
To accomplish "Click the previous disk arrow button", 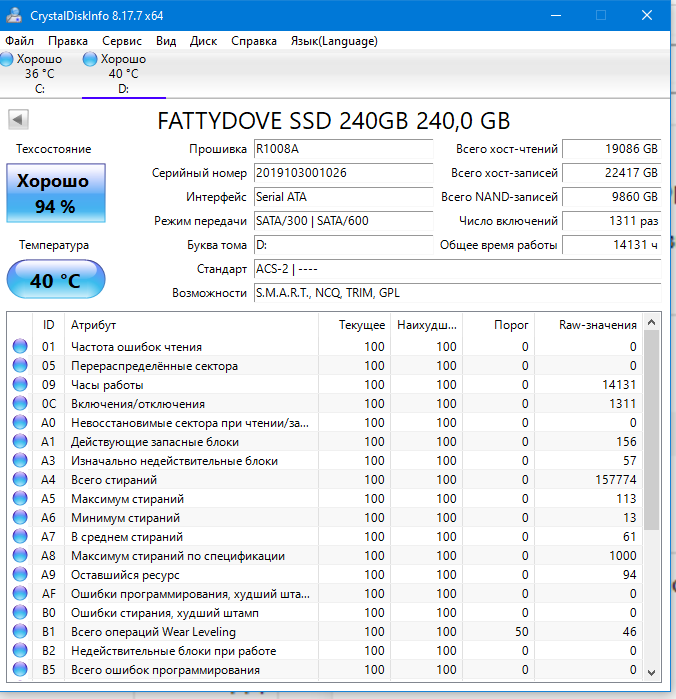I will pyautogui.click(x=18, y=120).
